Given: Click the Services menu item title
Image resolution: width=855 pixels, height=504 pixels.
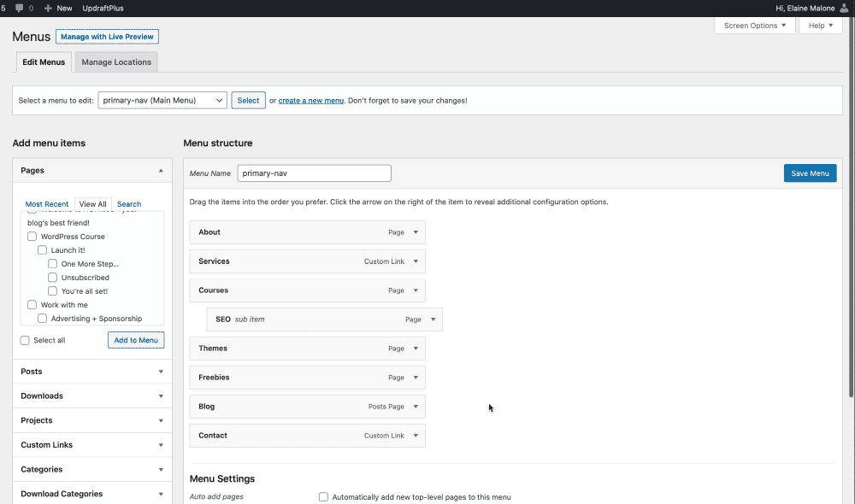Looking at the screenshot, I should [x=214, y=261].
